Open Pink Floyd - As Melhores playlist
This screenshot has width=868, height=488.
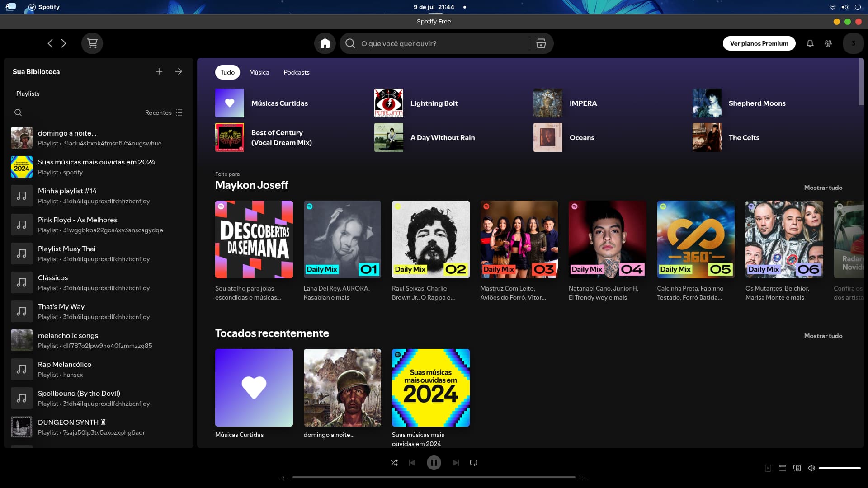click(x=99, y=225)
